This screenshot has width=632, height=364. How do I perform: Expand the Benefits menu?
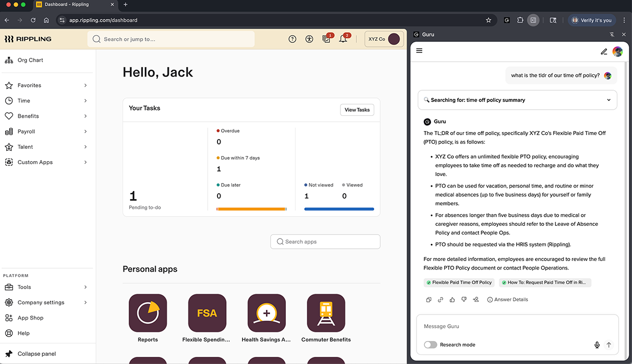click(46, 116)
